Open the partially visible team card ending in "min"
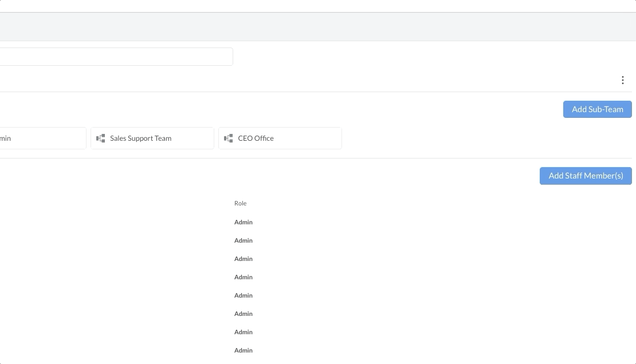Image resolution: width=636 pixels, height=364 pixels. [x=40, y=139]
